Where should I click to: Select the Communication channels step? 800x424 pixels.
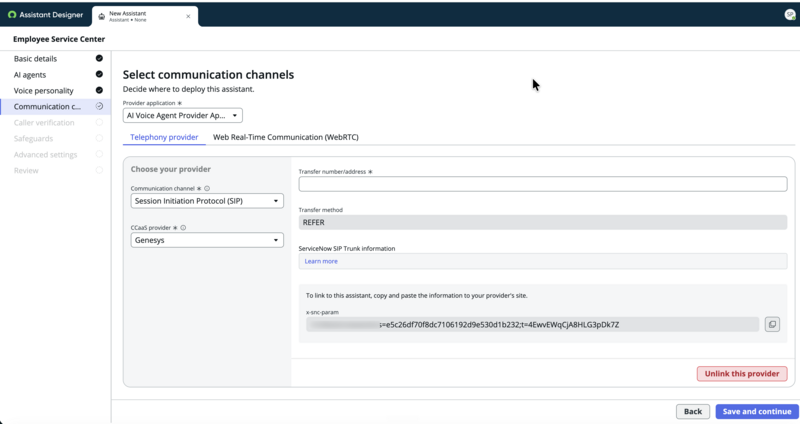click(56, 106)
